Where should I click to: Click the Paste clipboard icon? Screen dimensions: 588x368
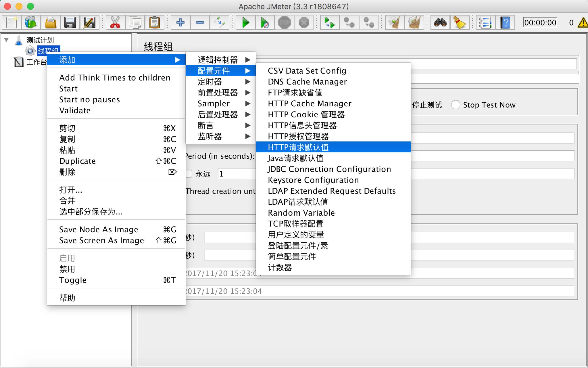coord(154,22)
